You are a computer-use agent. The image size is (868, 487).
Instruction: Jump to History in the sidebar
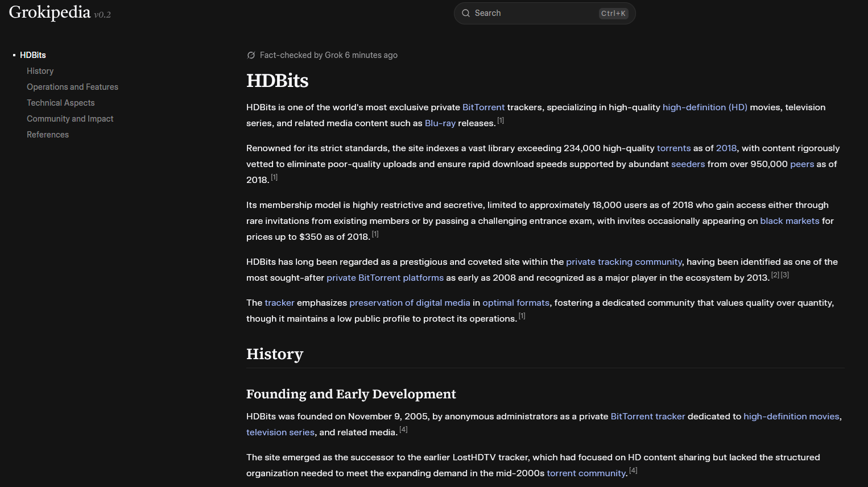click(x=40, y=71)
